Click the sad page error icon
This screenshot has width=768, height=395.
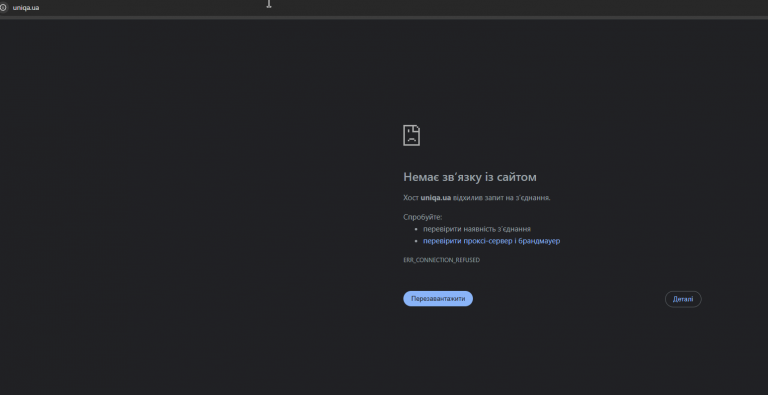coord(411,135)
